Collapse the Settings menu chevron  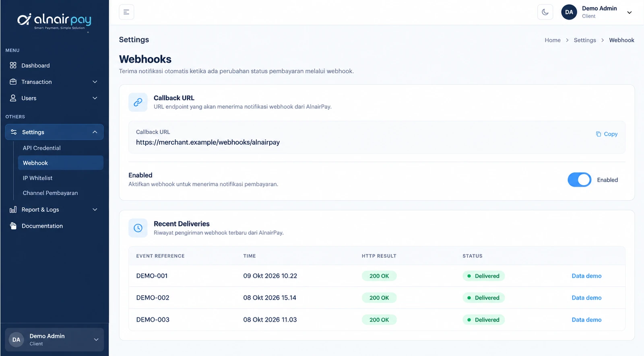95,132
